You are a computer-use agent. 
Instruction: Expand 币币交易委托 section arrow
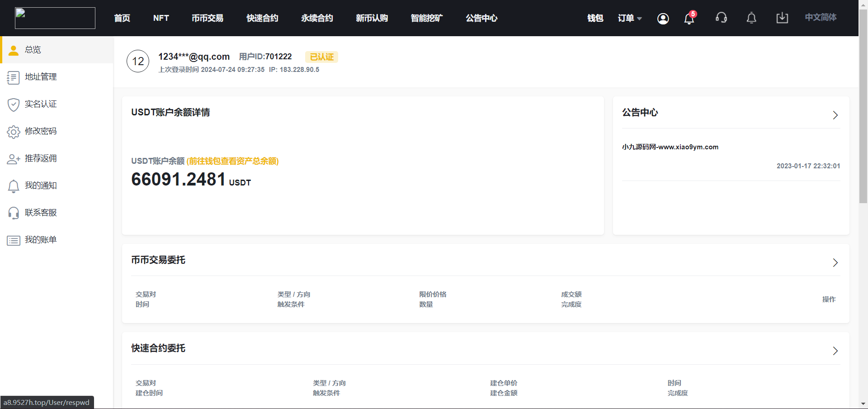(x=835, y=263)
